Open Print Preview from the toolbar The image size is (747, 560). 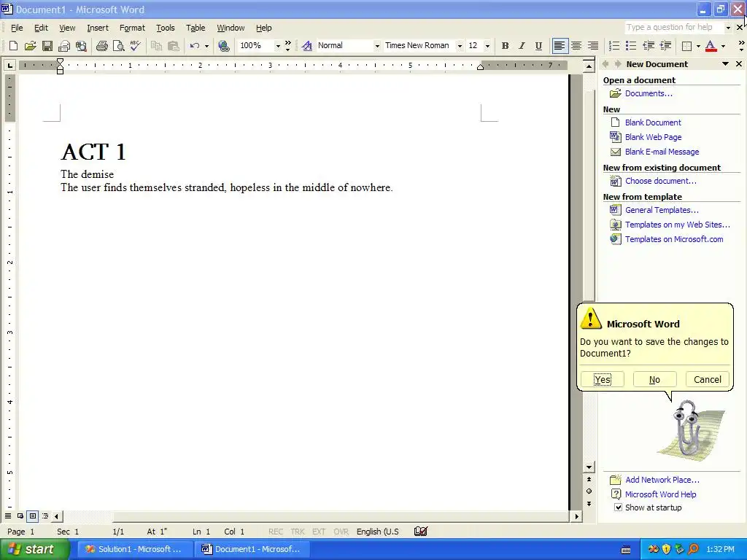(118, 46)
